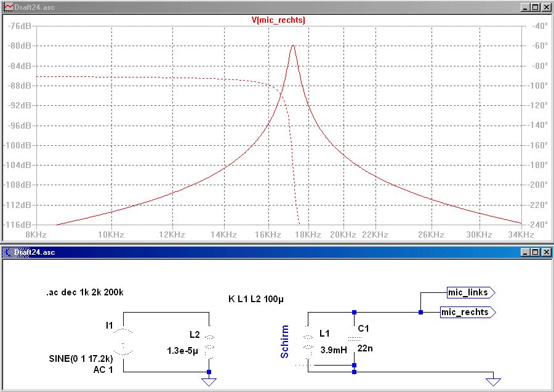This screenshot has height=392, width=554.
Task: Click the 34KHz frequency axis label
Action: [521, 234]
